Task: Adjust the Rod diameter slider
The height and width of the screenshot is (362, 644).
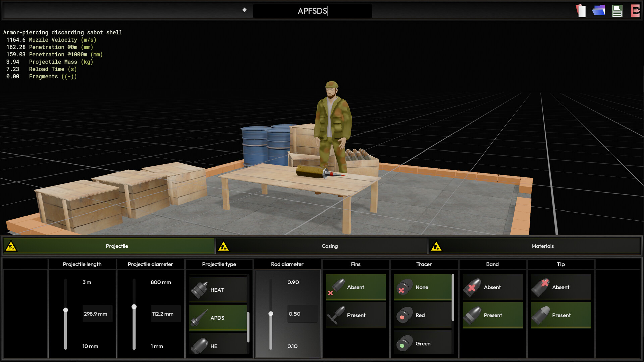Action: (x=270, y=314)
